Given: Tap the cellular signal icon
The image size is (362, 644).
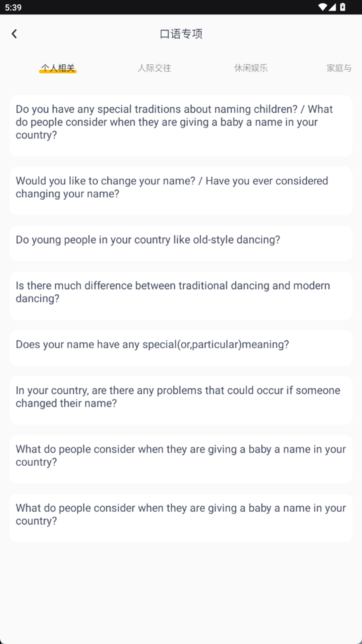Looking at the screenshot, I should pos(332,7).
